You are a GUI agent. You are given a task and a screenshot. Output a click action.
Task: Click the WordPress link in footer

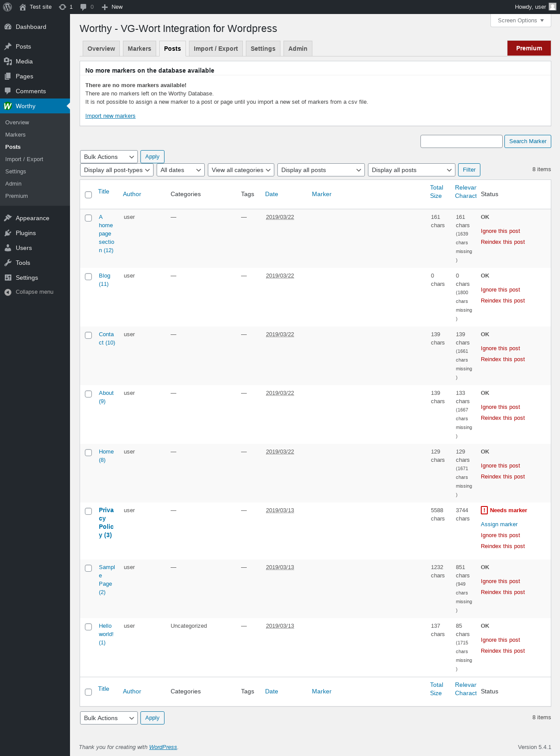(x=163, y=747)
